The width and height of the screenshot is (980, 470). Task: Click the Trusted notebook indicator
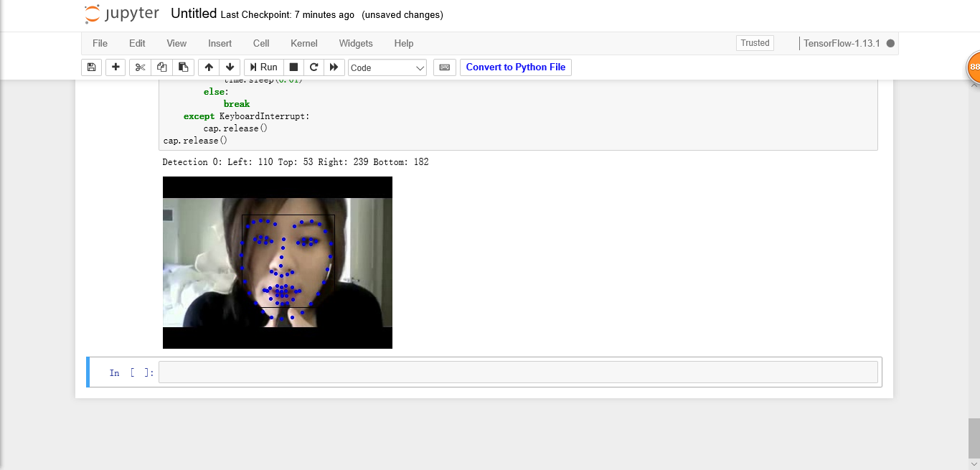(755, 43)
